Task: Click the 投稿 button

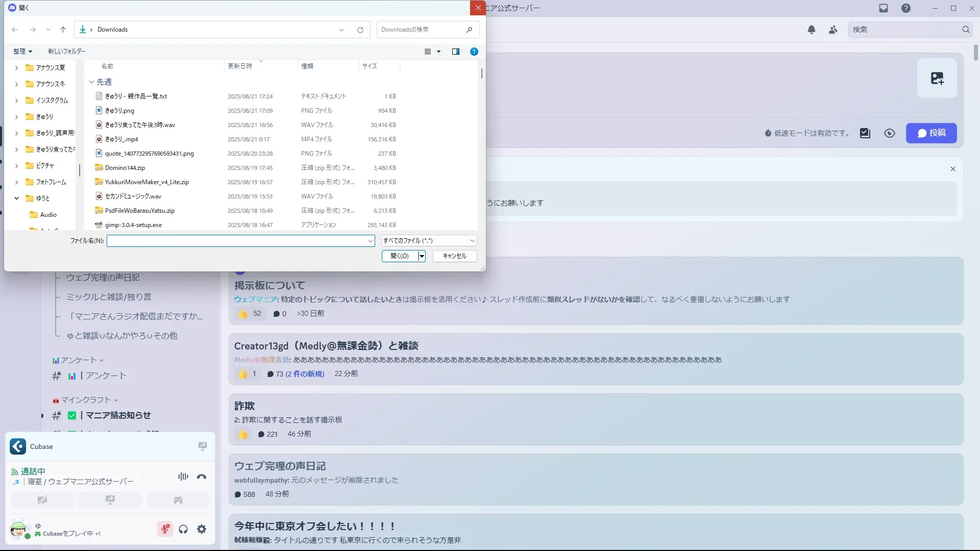Action: tap(931, 133)
